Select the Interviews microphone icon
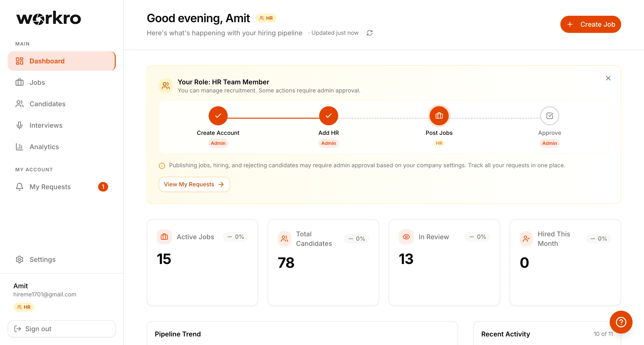The height and width of the screenshot is (345, 644). pyautogui.click(x=19, y=125)
